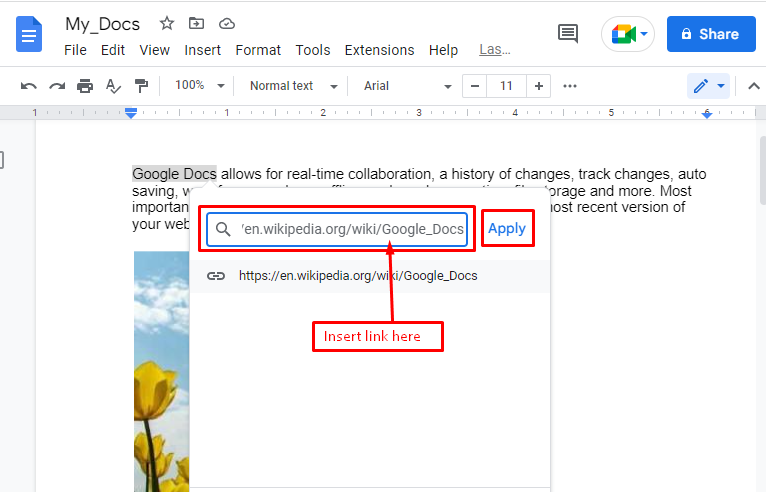Star the My_Docs document
The height and width of the screenshot is (492, 766).
point(167,23)
